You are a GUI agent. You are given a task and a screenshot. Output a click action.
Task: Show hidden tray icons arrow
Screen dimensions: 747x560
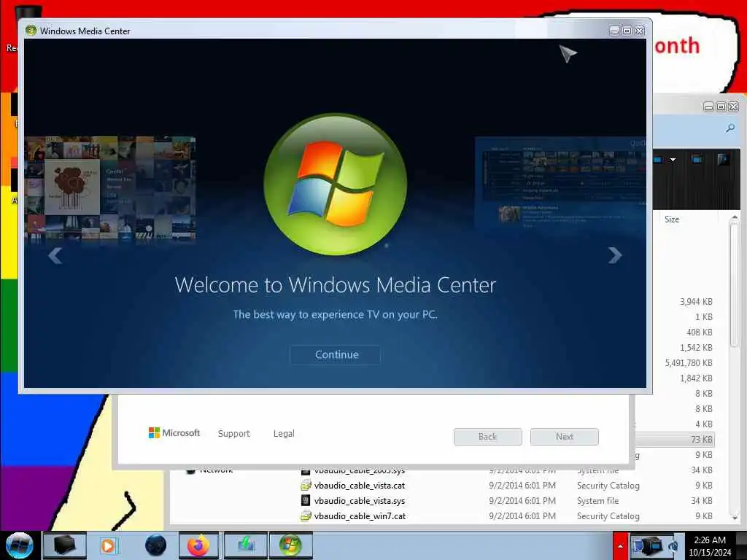[x=620, y=547]
